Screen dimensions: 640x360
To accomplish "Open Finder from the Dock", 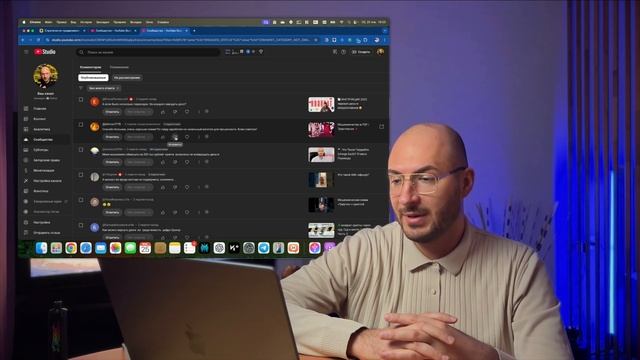I will click(x=41, y=248).
